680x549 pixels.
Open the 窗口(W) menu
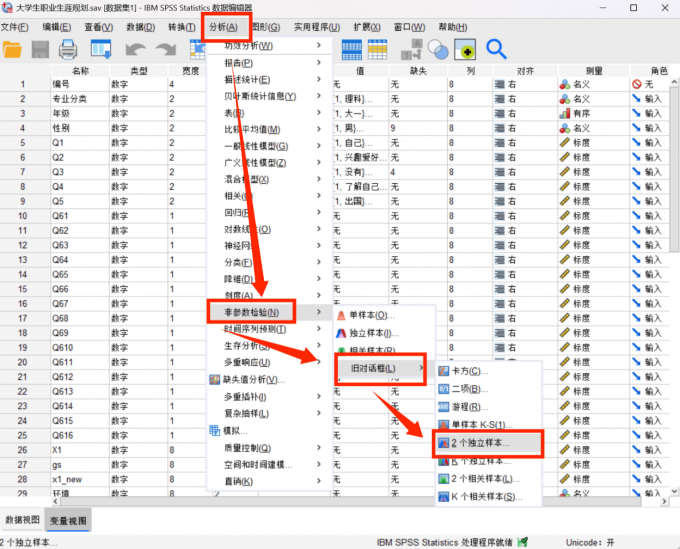click(x=409, y=27)
